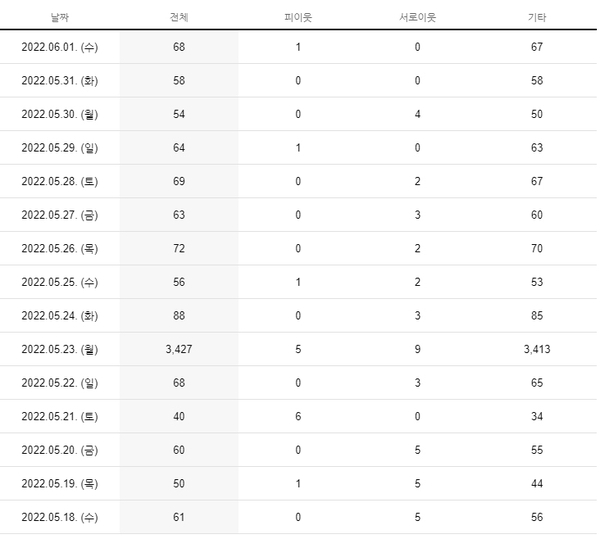
Task: Click the 피이웃 column header
Action: [x=298, y=17]
